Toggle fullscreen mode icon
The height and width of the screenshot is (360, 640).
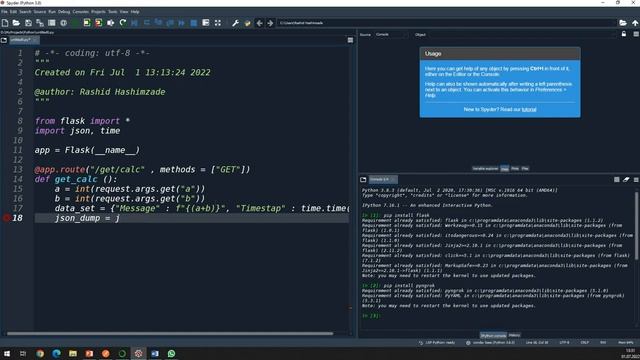click(x=218, y=23)
